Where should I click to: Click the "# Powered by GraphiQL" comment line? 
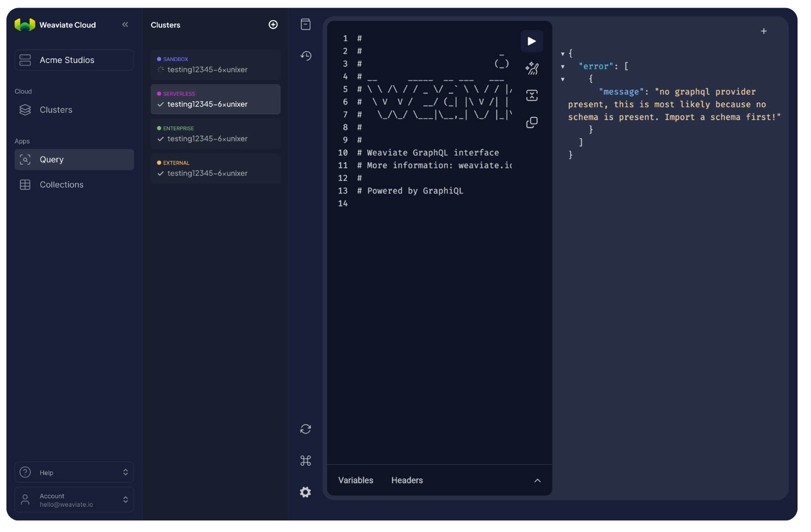point(410,191)
